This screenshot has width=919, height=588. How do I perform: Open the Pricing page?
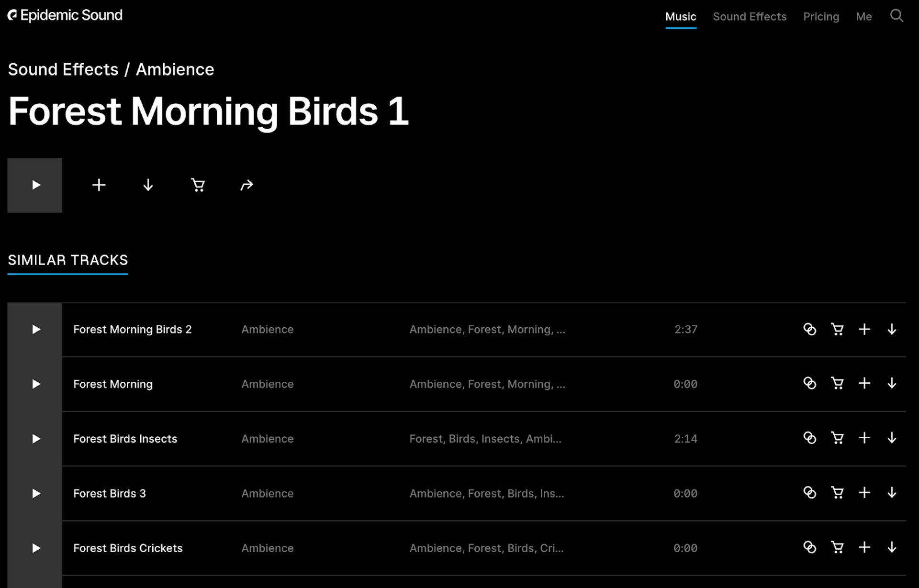pyautogui.click(x=821, y=17)
